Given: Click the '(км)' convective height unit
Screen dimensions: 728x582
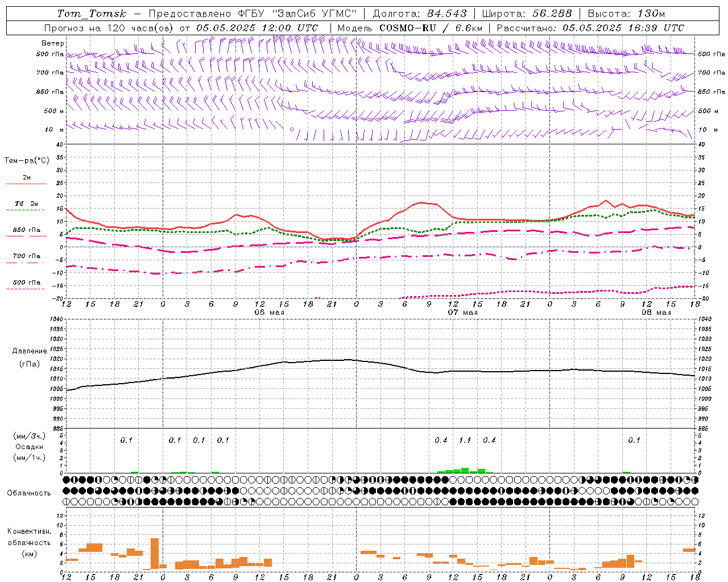Looking at the screenshot, I should [30, 554].
